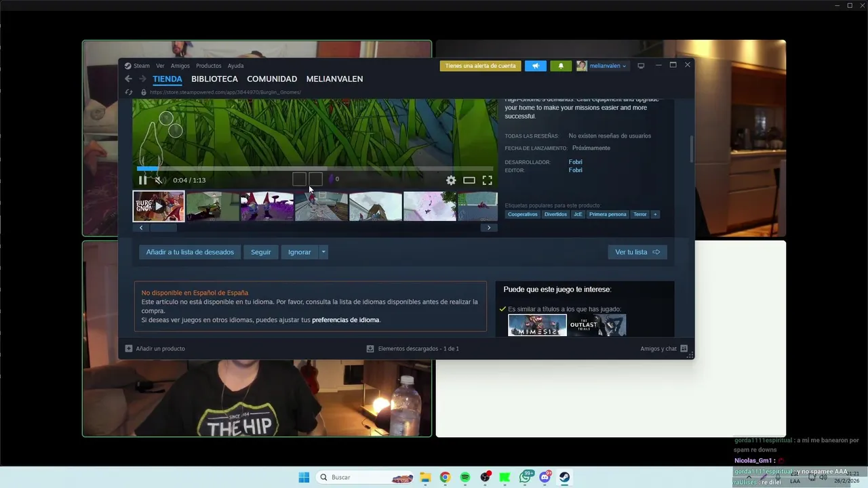Go back using Steam back arrow

(x=128, y=79)
